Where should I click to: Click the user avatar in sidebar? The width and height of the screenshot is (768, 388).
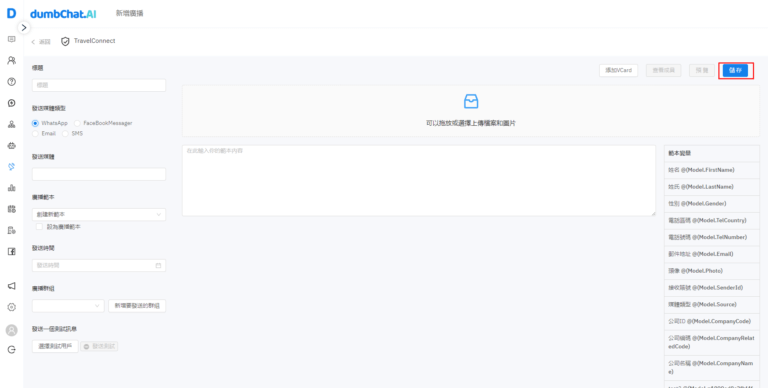11,330
